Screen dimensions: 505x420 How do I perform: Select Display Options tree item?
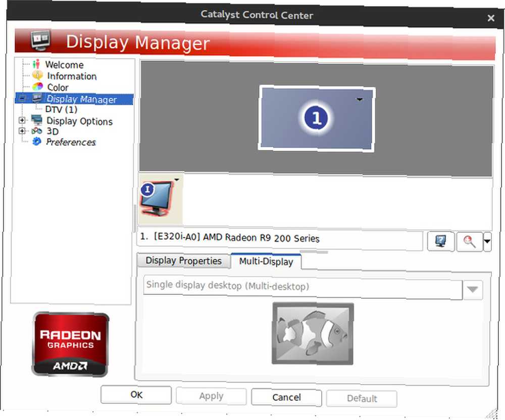tap(80, 121)
